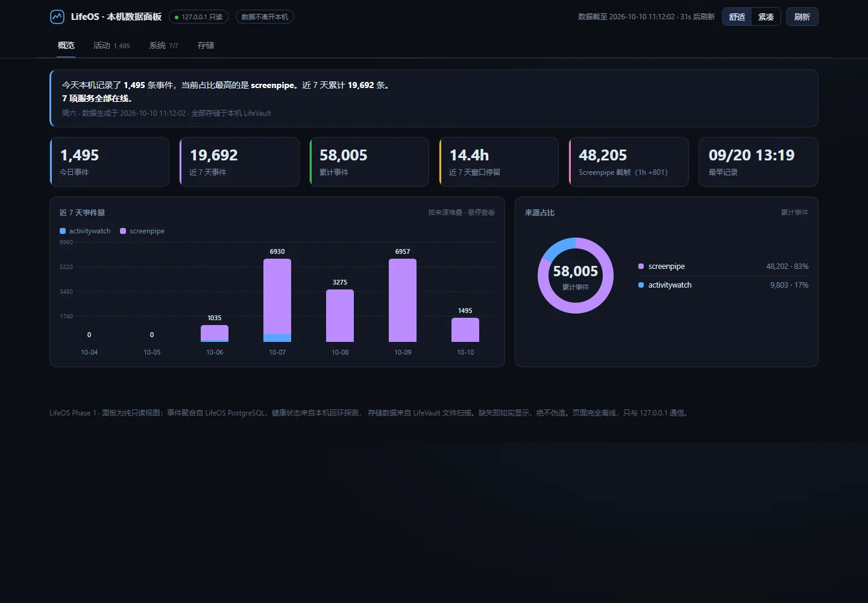
Task: Open the 活动 tab
Action: (x=112, y=45)
